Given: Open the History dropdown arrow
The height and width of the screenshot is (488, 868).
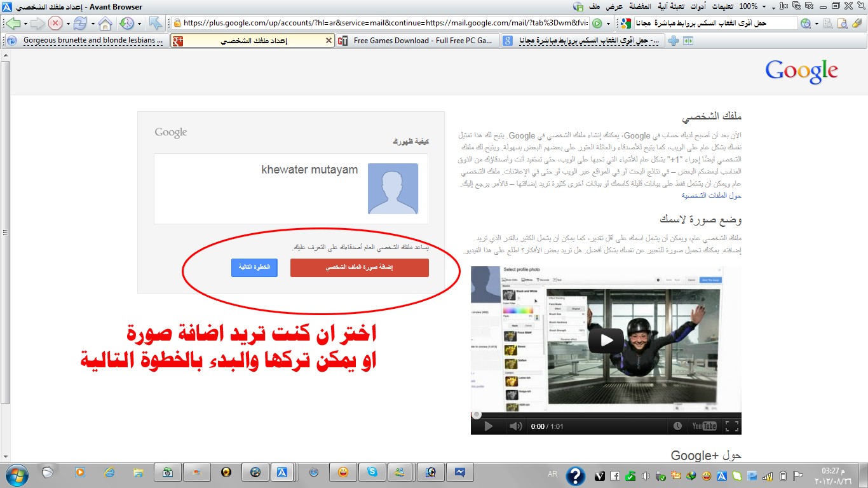Looking at the screenshot, I should 139,24.
